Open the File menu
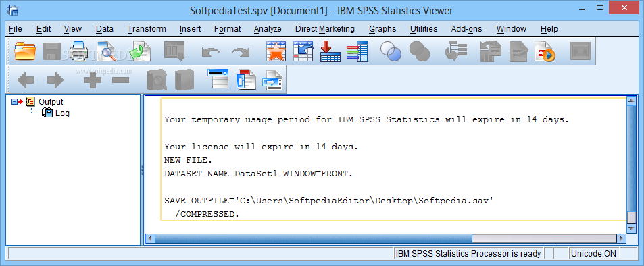Viewport: 644px width, 266px height. coord(15,29)
